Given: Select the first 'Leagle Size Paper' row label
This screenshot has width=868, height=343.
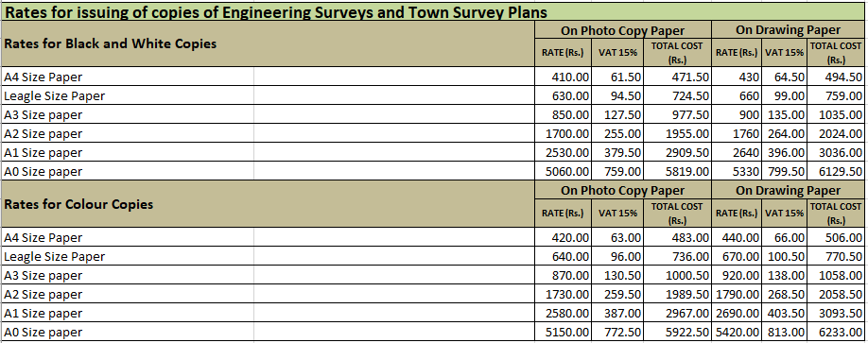Looking at the screenshot, I should coord(54,95).
